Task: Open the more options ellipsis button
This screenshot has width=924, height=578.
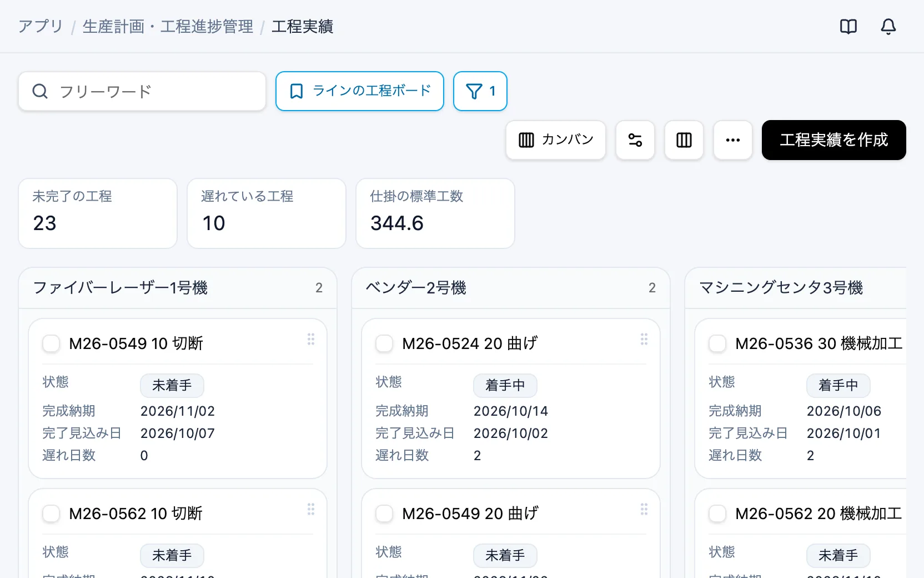Action: click(733, 140)
